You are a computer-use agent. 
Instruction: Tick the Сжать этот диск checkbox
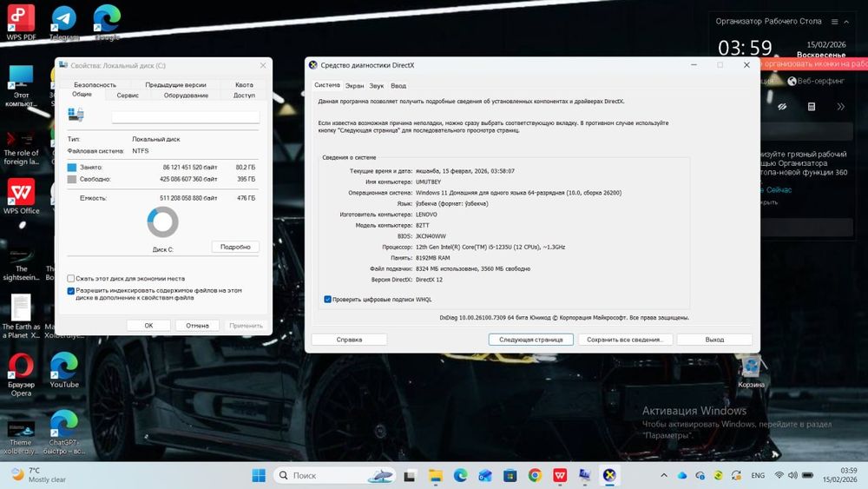click(71, 279)
